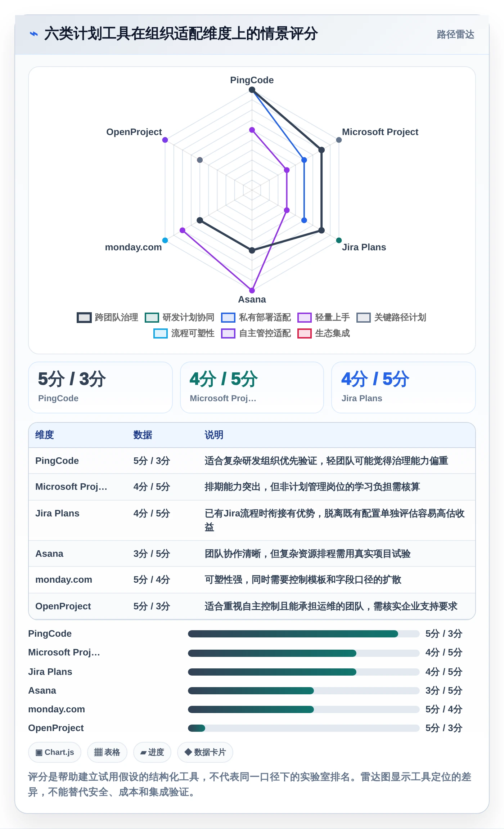Click the Jira Plans progress bar

pos(304,672)
